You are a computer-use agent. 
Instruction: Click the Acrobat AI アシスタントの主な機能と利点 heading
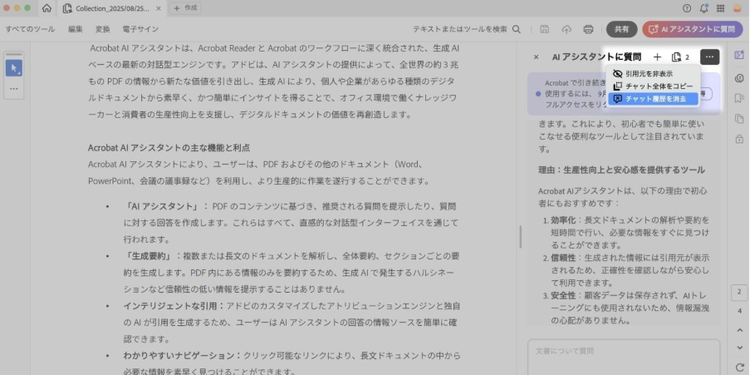pos(169,148)
